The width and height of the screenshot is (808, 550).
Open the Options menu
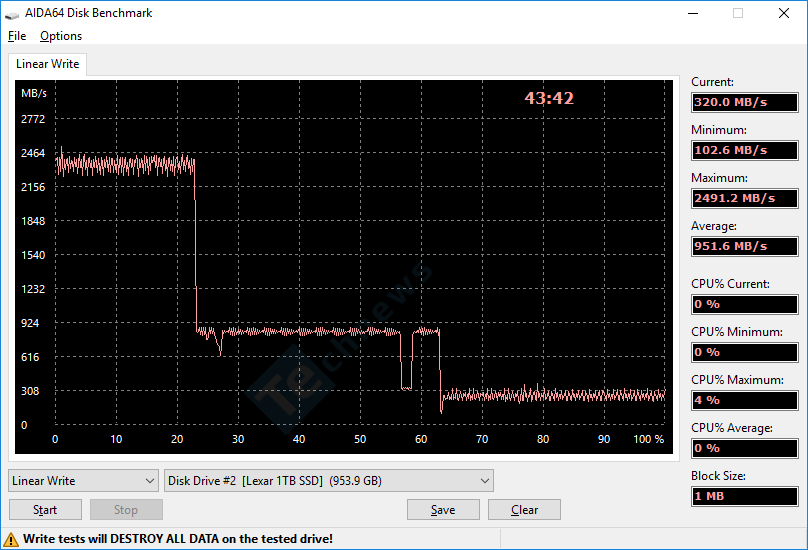(61, 36)
